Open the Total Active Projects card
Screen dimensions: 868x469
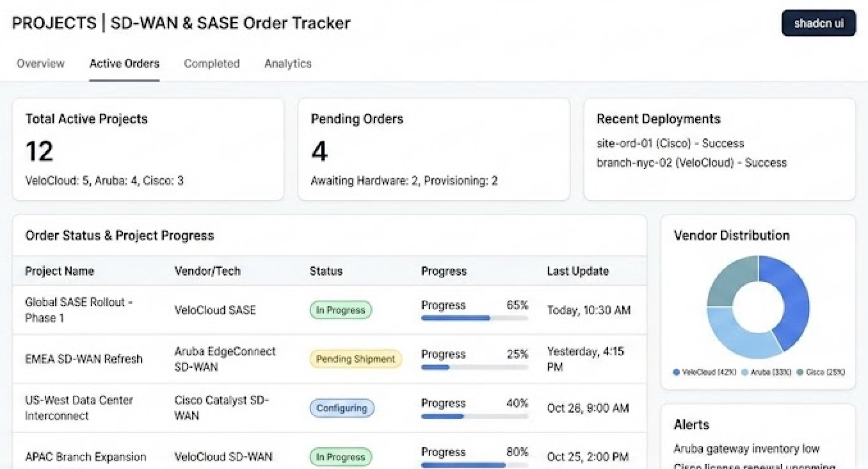coord(148,149)
